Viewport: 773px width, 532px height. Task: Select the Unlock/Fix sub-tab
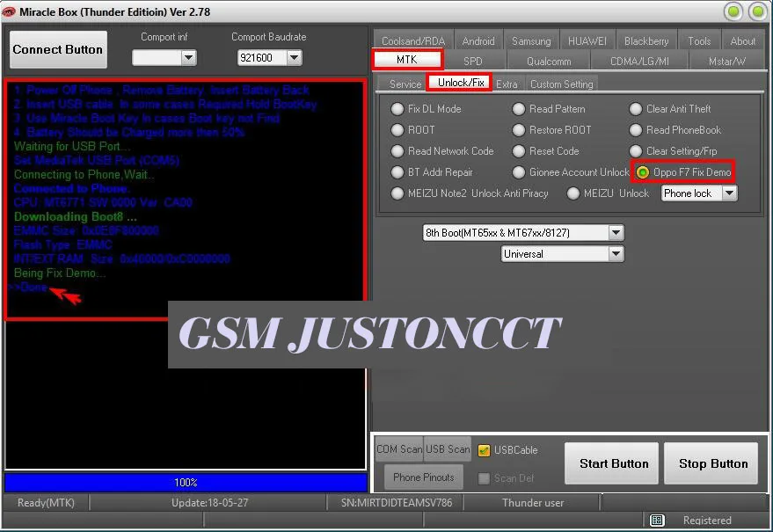click(x=461, y=83)
